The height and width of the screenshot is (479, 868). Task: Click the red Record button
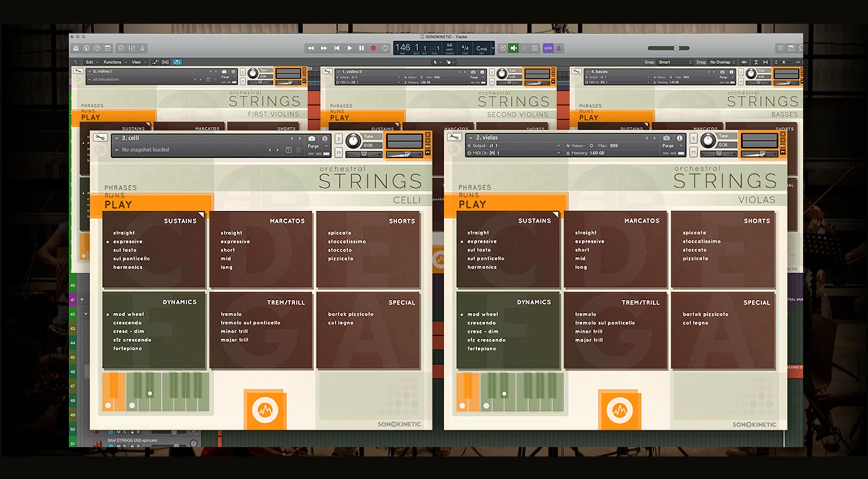tap(373, 48)
